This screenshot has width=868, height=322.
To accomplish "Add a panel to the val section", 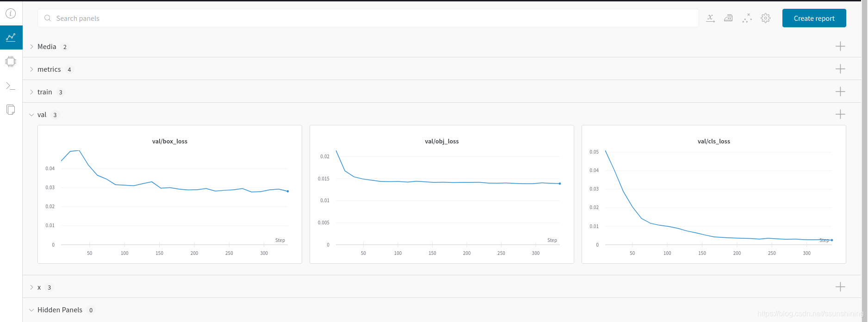I will 840,114.
